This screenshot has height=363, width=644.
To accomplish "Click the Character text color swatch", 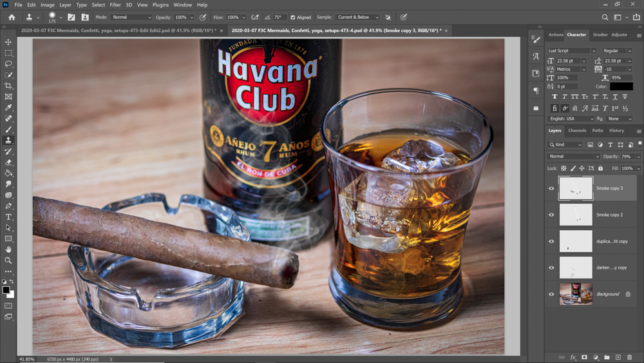I will pyautogui.click(x=621, y=86).
